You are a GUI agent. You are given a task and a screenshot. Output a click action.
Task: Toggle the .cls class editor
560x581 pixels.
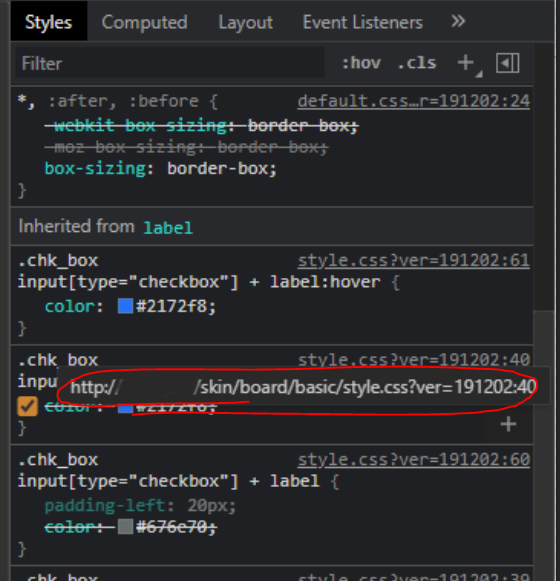click(417, 63)
